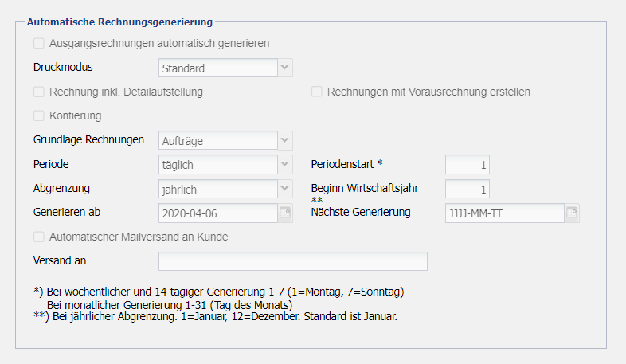Open the Abgrenzung dropdown arrow
The image size is (626, 364).
pyautogui.click(x=285, y=190)
